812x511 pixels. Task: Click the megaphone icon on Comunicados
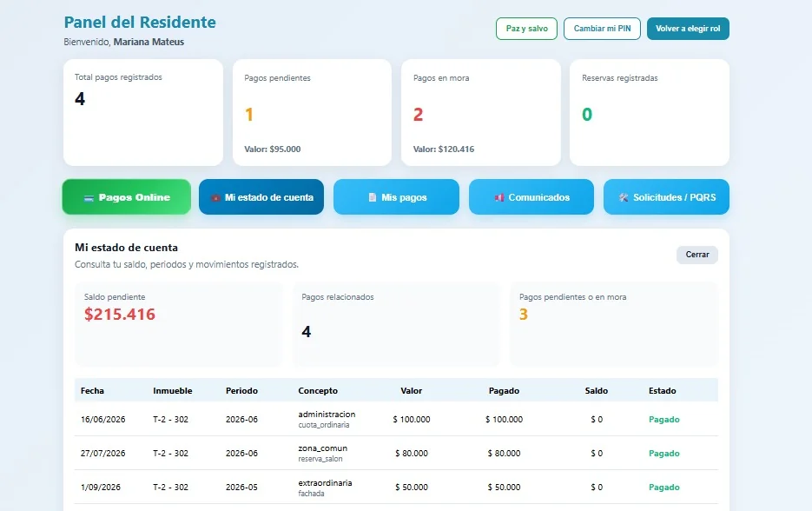tap(499, 197)
